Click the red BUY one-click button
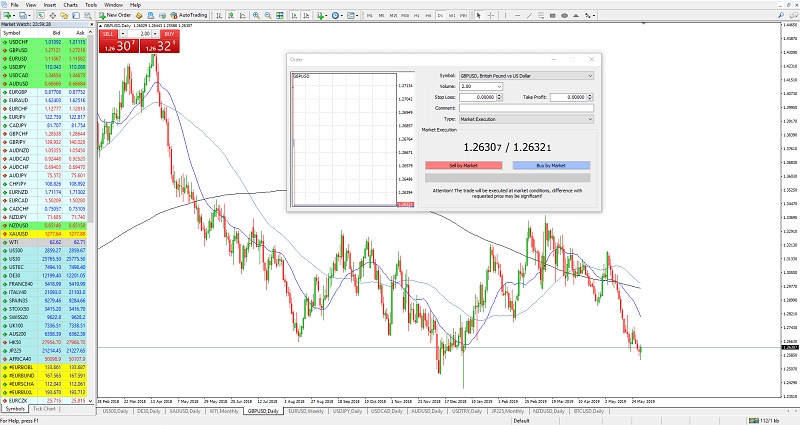This screenshot has width=800, height=425. tap(169, 34)
